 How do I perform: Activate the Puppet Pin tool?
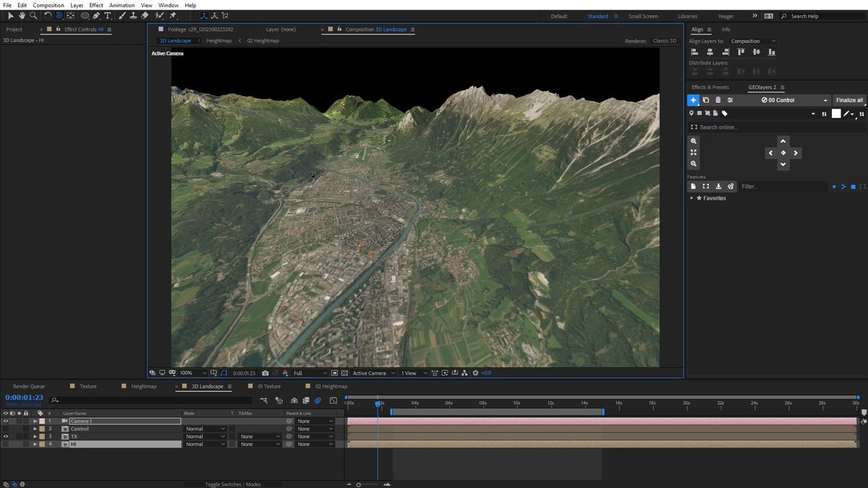tap(173, 15)
